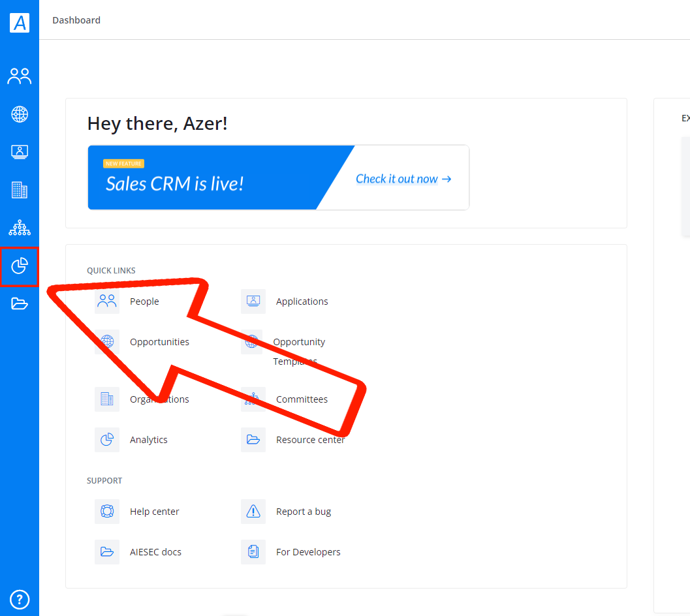Viewport: 690px width, 616px height.
Task: Open the Organizations quick link text
Action: [x=159, y=399]
